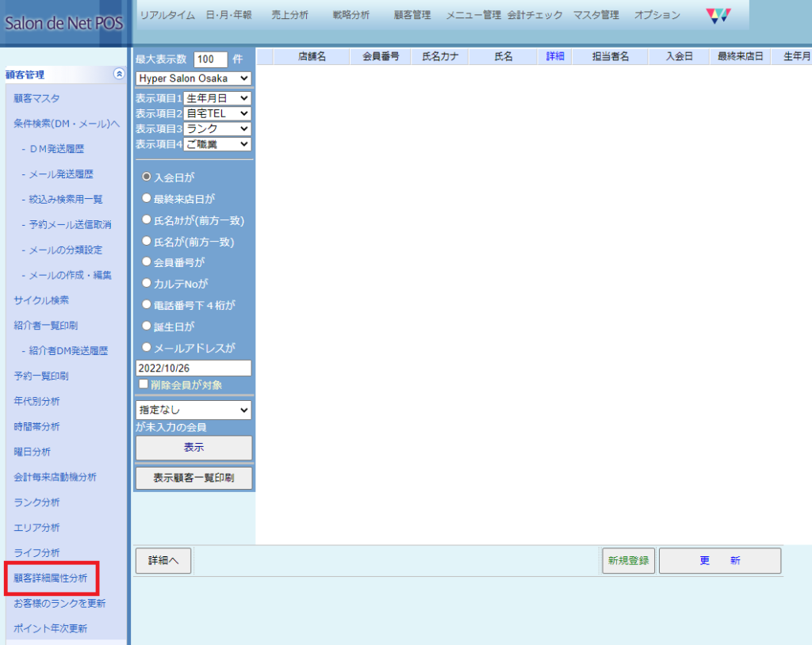Select the 最終来店日が radio option
This screenshot has width=812, height=645.
click(x=146, y=198)
